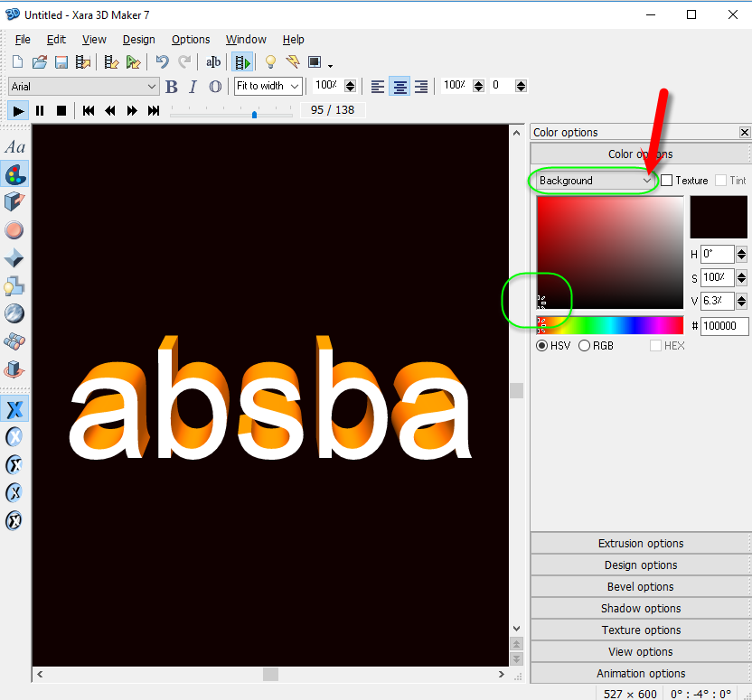Open the Extrusion options cube icon
This screenshot has width=752, height=700.
[14, 201]
